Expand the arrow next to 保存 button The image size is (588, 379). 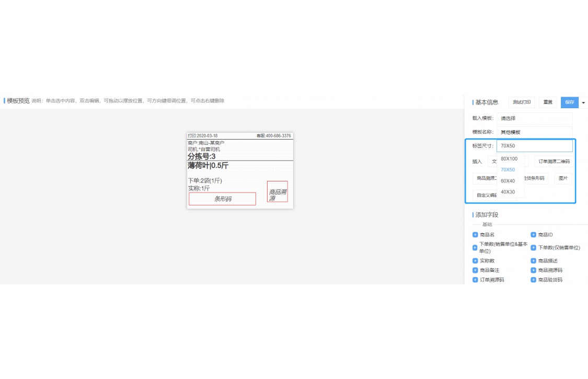tap(583, 102)
